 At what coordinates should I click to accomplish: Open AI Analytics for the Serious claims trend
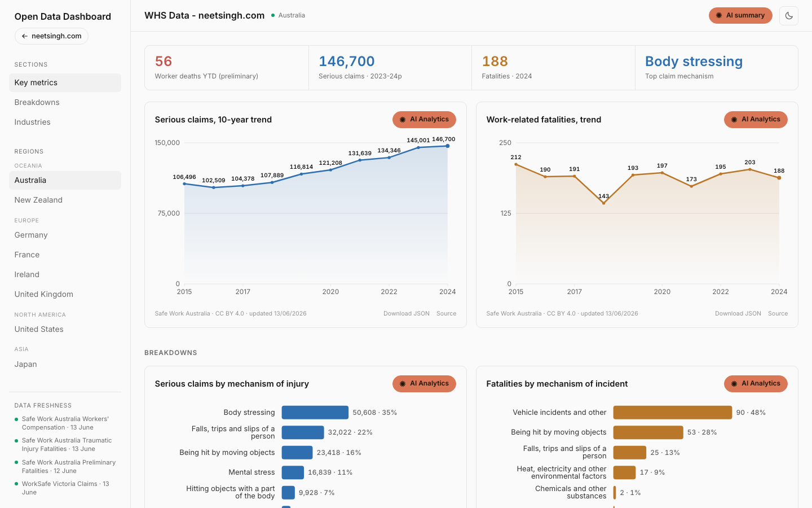pyautogui.click(x=424, y=120)
